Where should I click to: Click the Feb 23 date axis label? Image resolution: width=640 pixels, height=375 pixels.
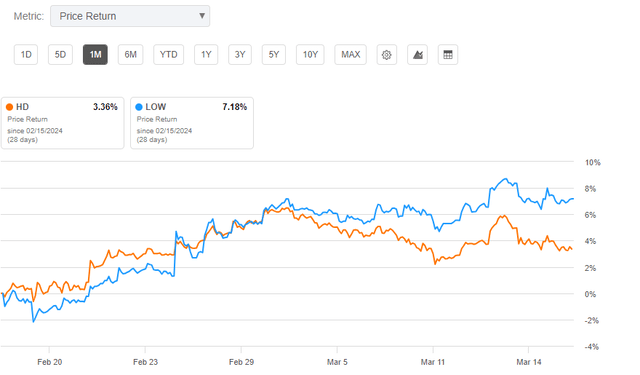[x=145, y=362]
